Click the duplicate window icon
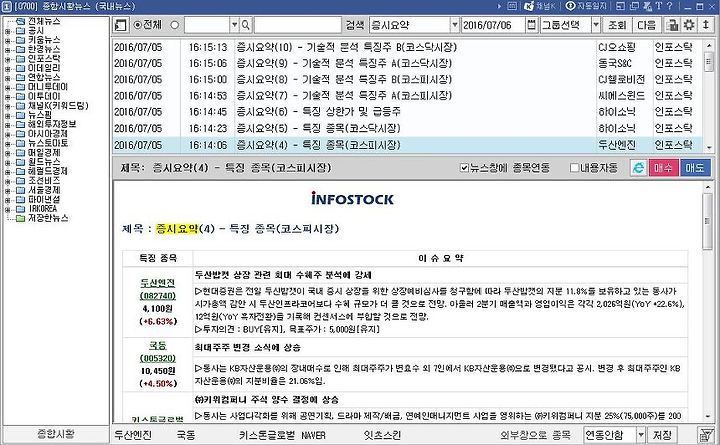 coord(635,6)
